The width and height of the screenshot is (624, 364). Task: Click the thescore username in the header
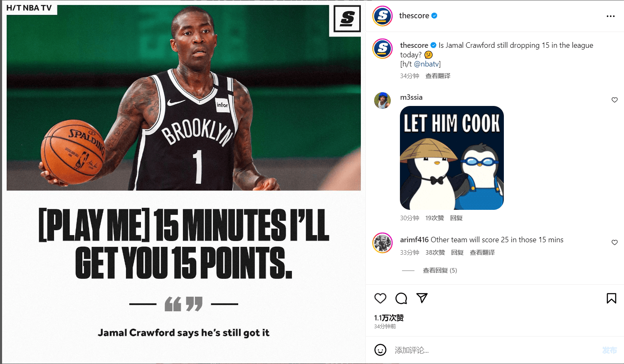[414, 16]
